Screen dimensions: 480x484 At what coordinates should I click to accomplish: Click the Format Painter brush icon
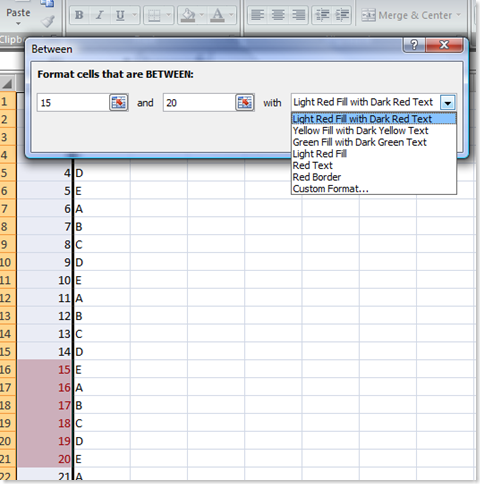click(x=48, y=22)
